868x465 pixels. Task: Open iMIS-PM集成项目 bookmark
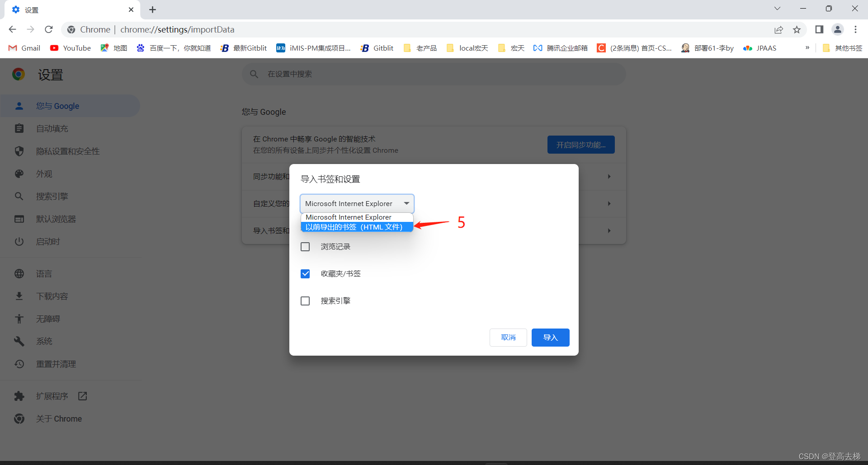click(314, 48)
